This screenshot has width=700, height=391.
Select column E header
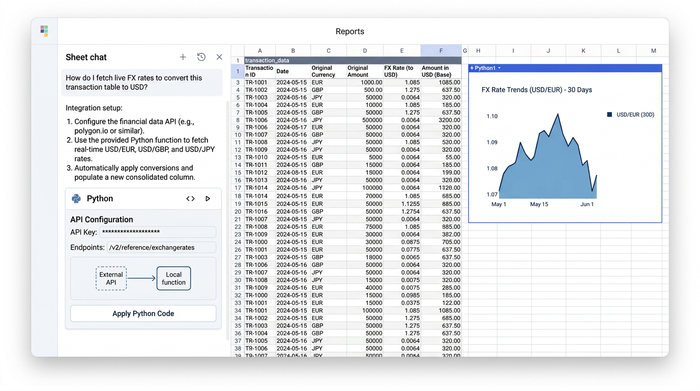pyautogui.click(x=402, y=50)
